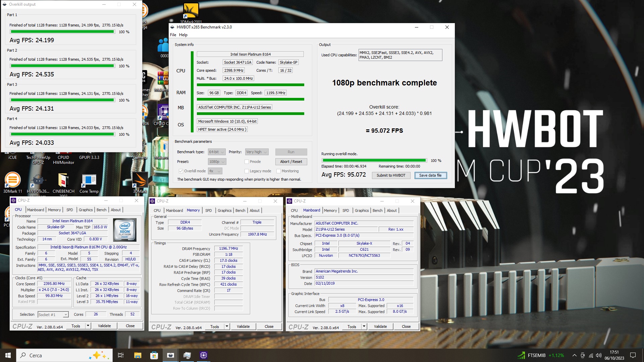This screenshot has height=362, width=644.
Task: Expand Tools arrow in CPU tab CPU-Z window
Action: pos(88,326)
